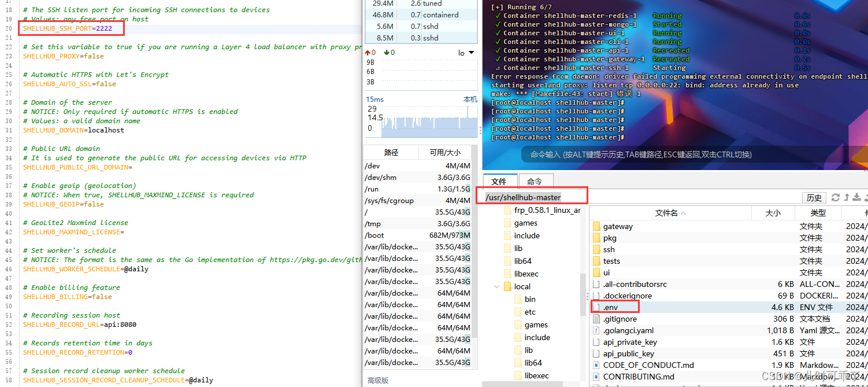The width and height of the screenshot is (868, 387).
Task: Click the upload icon in file panel toolbar
Action: point(847,197)
